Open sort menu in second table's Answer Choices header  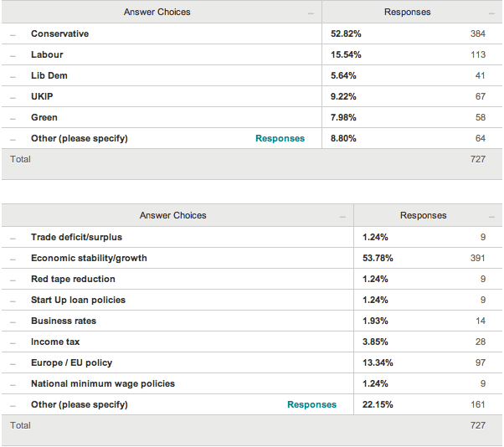pos(342,217)
